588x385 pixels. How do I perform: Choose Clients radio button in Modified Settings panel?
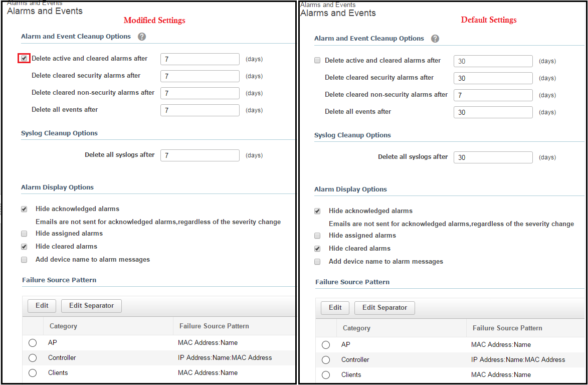point(33,373)
